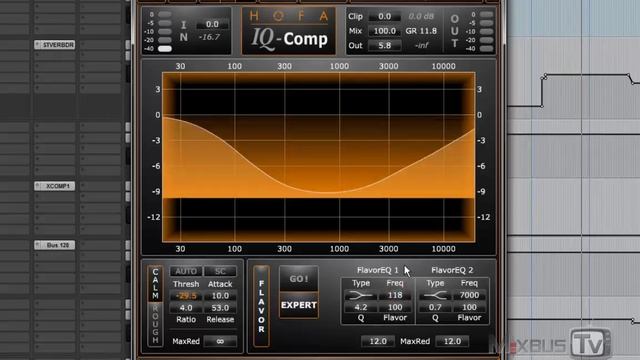
Task: Click the compressor MaxRed infinity field
Action: [x=220, y=341]
